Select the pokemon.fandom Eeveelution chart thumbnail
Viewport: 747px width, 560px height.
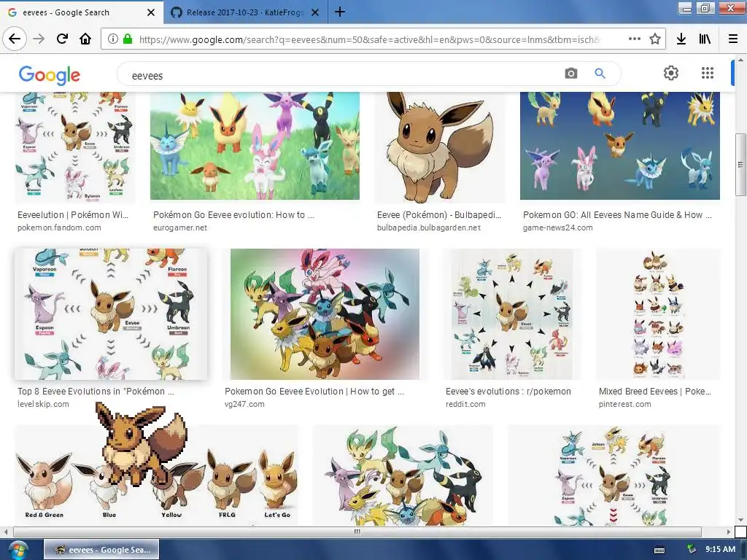(75, 147)
